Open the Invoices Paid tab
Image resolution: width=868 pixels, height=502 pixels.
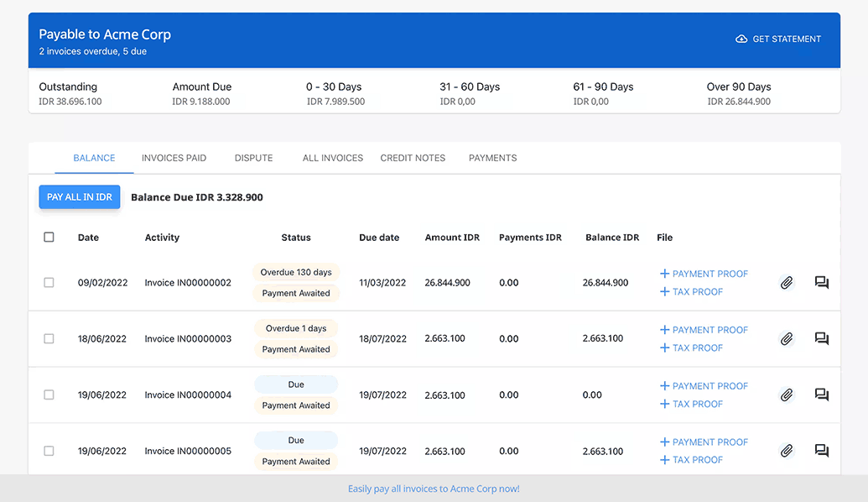click(174, 158)
